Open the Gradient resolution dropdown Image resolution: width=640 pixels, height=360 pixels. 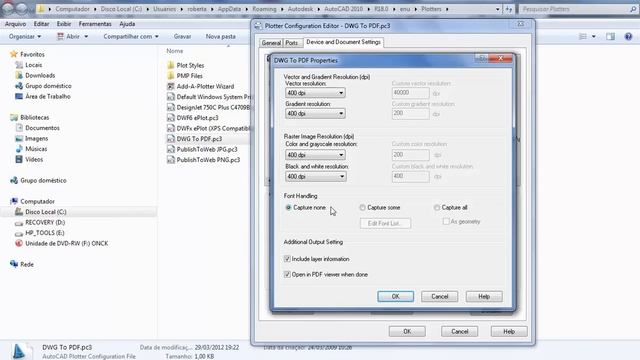tap(315, 113)
